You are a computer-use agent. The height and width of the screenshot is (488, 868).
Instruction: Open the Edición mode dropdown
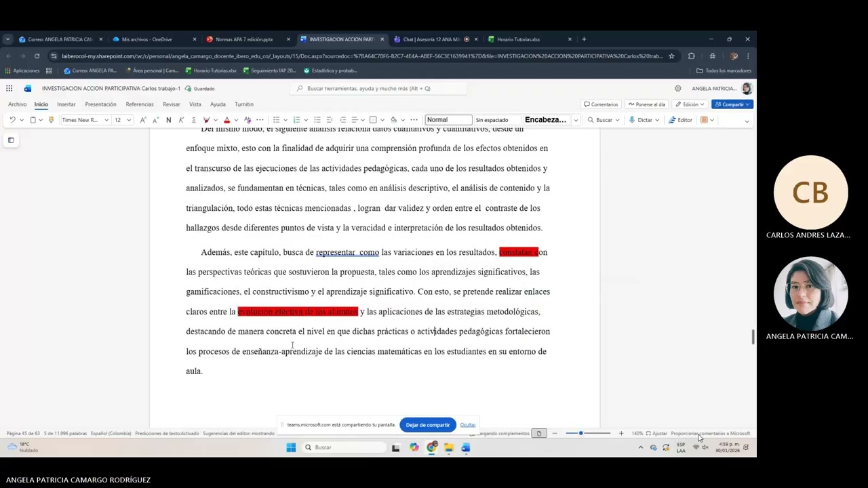click(x=690, y=104)
